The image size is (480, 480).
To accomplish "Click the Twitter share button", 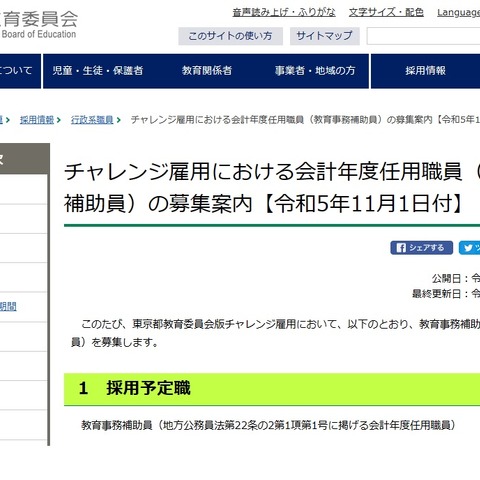I will [x=469, y=248].
